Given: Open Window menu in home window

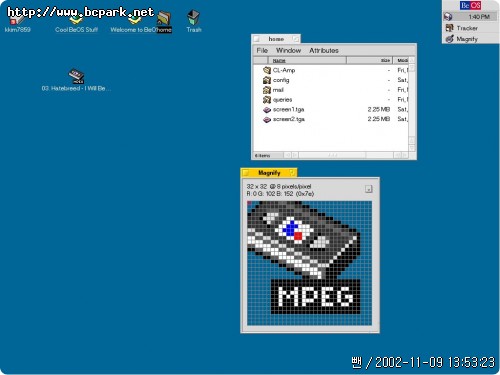Looking at the screenshot, I should (288, 50).
